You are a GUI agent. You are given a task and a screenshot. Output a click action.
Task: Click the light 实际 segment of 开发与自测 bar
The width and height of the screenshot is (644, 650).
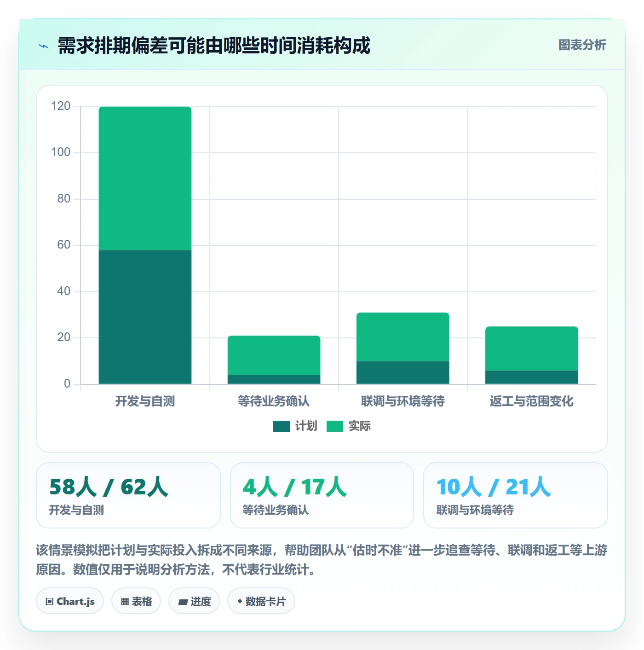pyautogui.click(x=145, y=179)
